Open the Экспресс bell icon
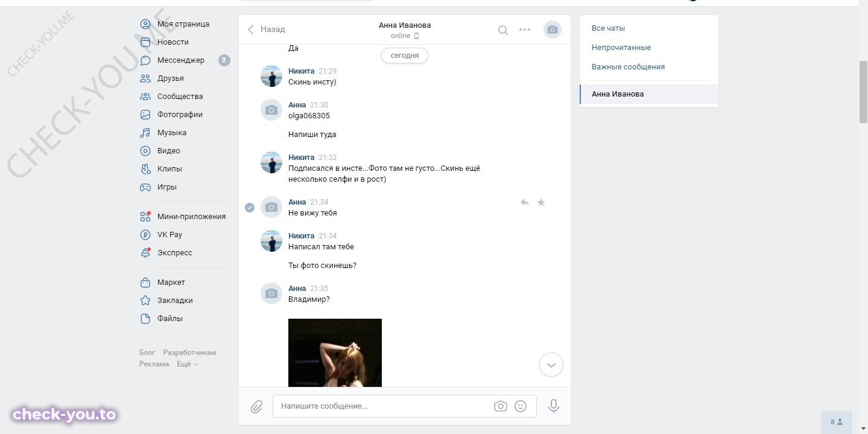The width and height of the screenshot is (868, 434). 145,253
